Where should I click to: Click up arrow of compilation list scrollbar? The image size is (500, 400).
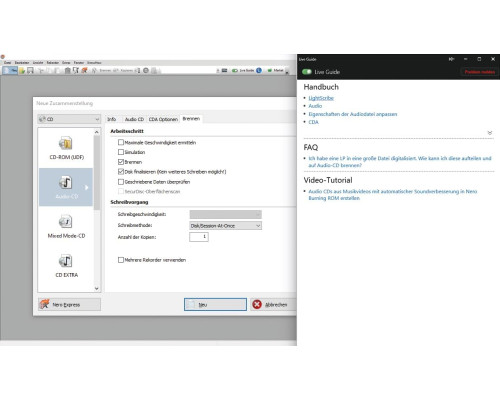tap(97, 132)
